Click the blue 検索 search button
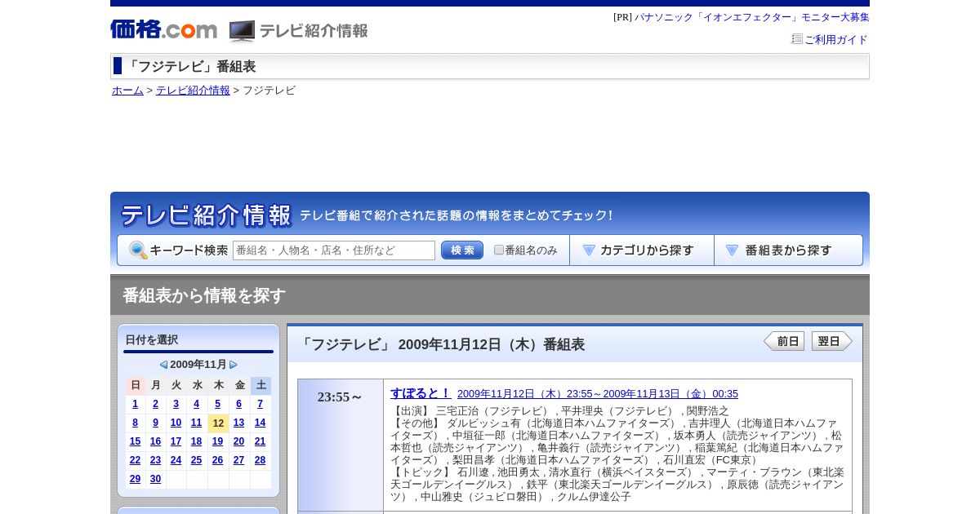The image size is (980, 514). pyautogui.click(x=462, y=250)
